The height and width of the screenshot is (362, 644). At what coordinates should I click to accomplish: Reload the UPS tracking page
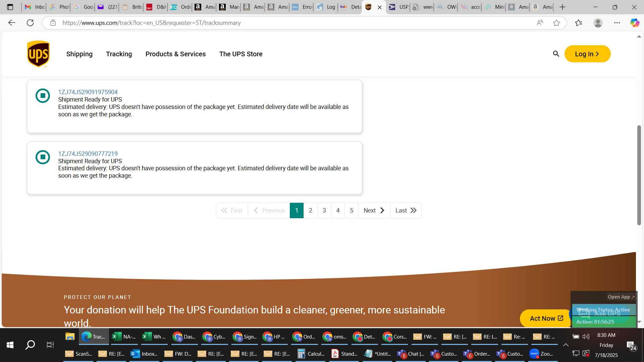coord(30,23)
